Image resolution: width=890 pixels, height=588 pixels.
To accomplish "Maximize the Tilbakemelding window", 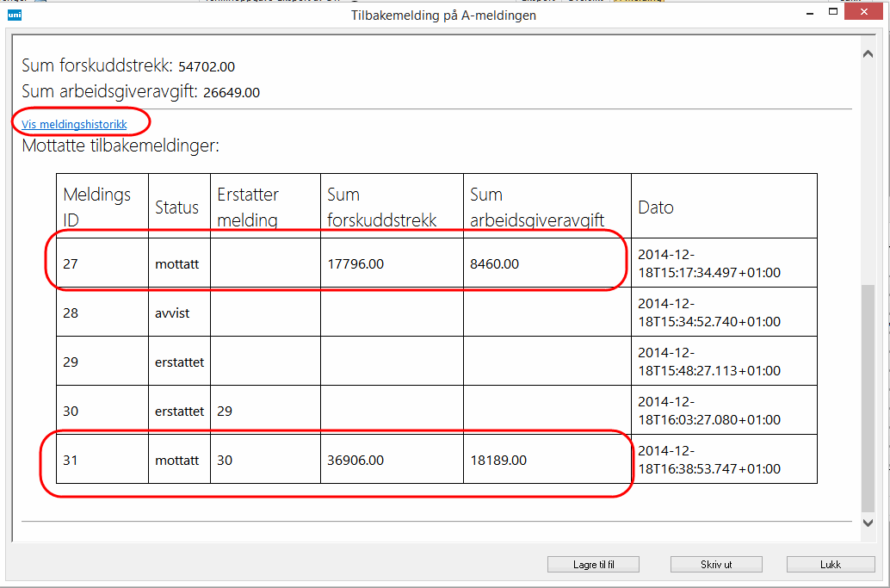I will 833,15.
